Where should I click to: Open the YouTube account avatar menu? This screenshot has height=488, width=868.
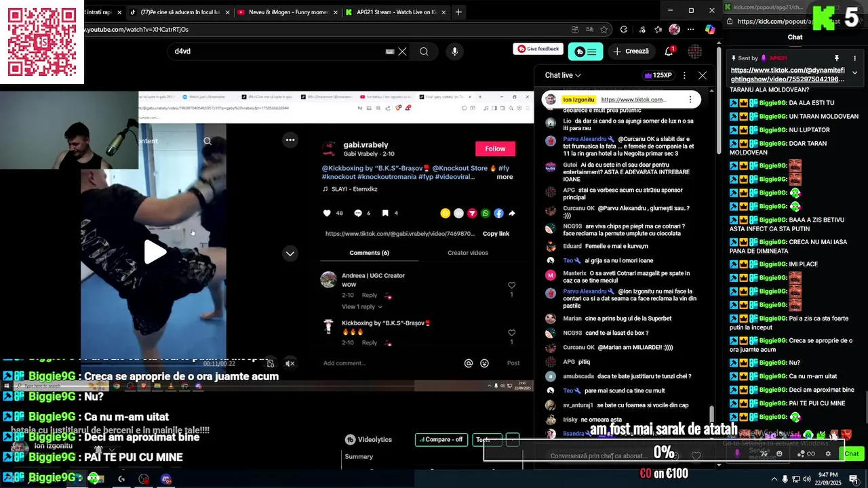click(x=695, y=52)
